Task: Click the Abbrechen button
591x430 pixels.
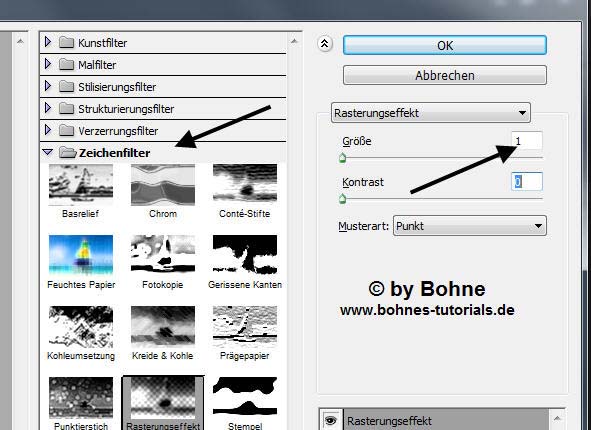Action: pos(445,75)
